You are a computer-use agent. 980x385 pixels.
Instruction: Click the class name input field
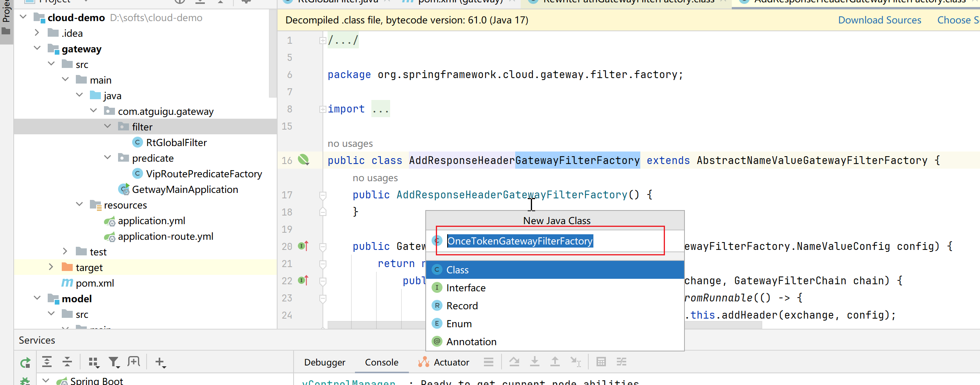(555, 241)
